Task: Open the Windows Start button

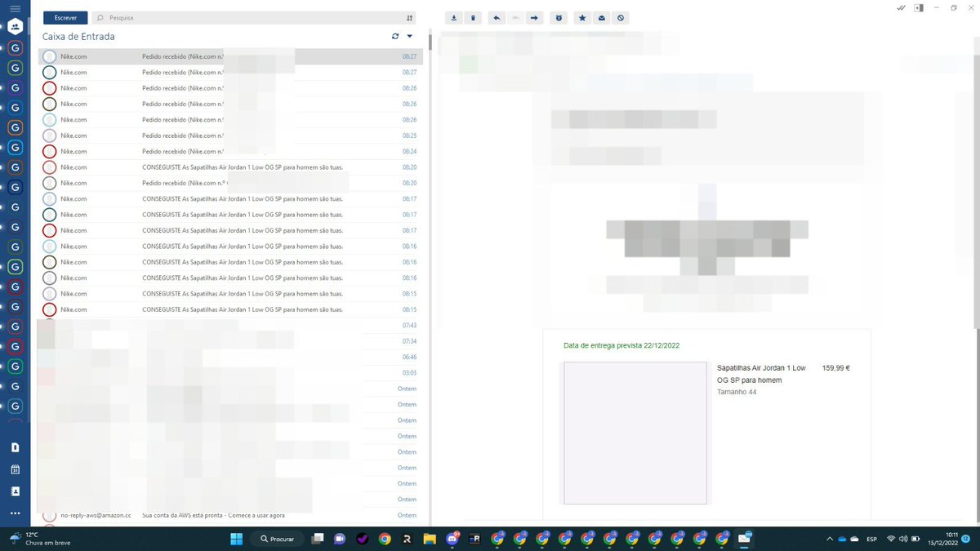Action: 236,539
